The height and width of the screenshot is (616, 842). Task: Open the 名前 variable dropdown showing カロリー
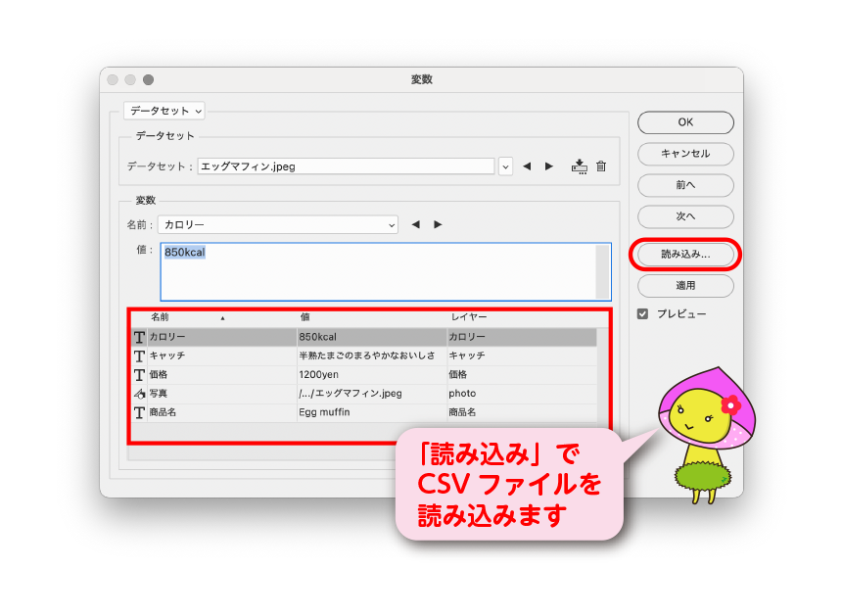278,224
